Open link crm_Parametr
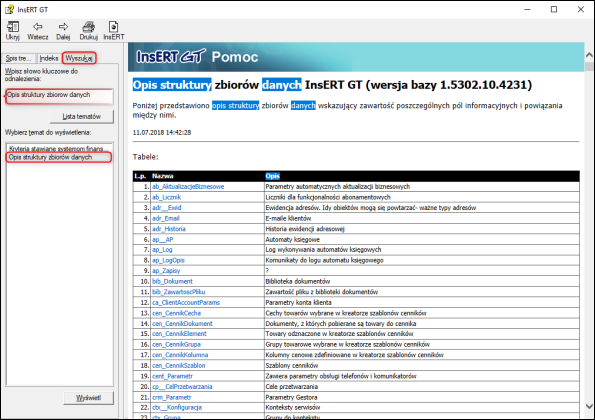The width and height of the screenshot is (595, 420). pyautogui.click(x=172, y=397)
